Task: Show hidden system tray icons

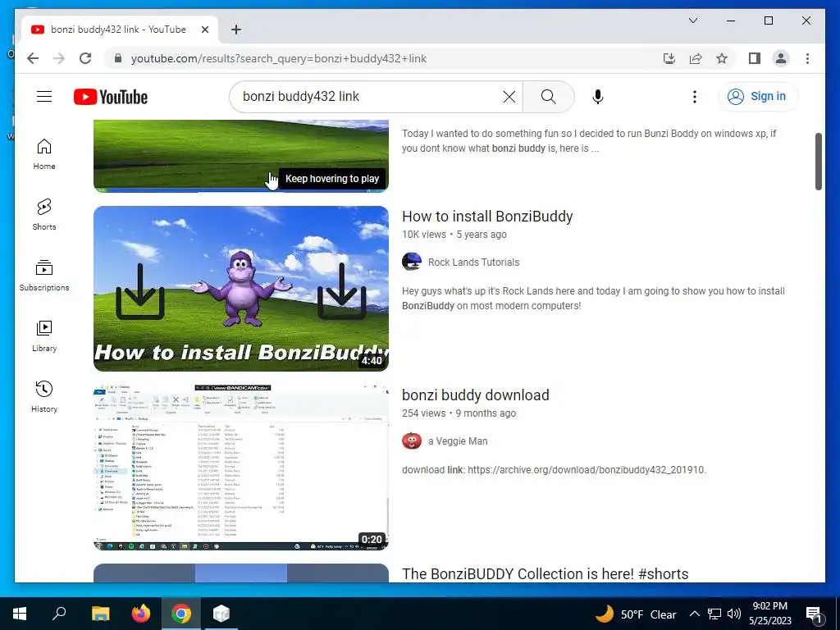Action: (694, 614)
